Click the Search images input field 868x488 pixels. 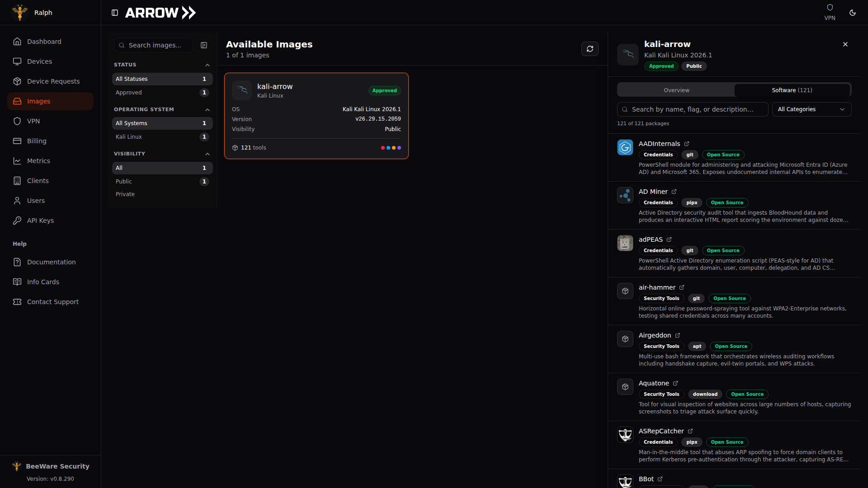point(153,45)
